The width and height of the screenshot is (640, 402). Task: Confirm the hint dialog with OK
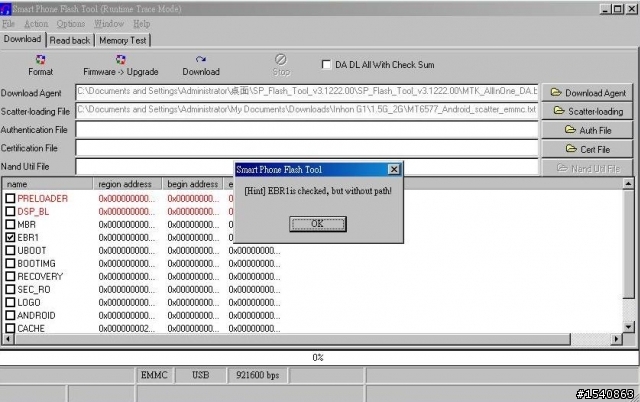(318, 224)
